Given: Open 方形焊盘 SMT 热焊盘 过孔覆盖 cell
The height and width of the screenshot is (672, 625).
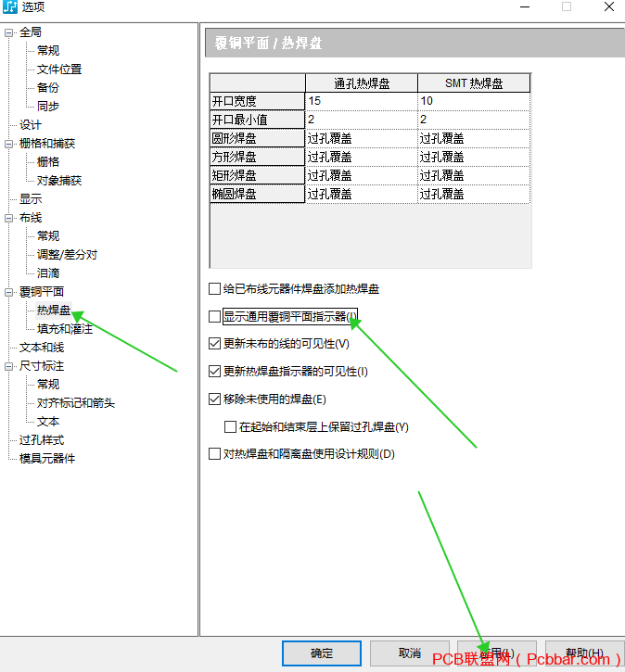Looking at the screenshot, I should pos(474,157).
